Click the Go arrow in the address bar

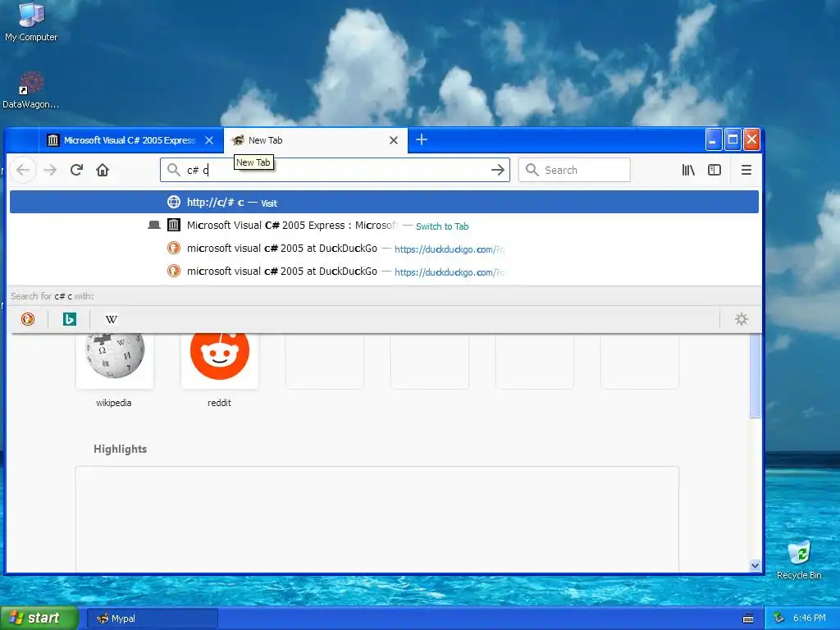pos(498,170)
